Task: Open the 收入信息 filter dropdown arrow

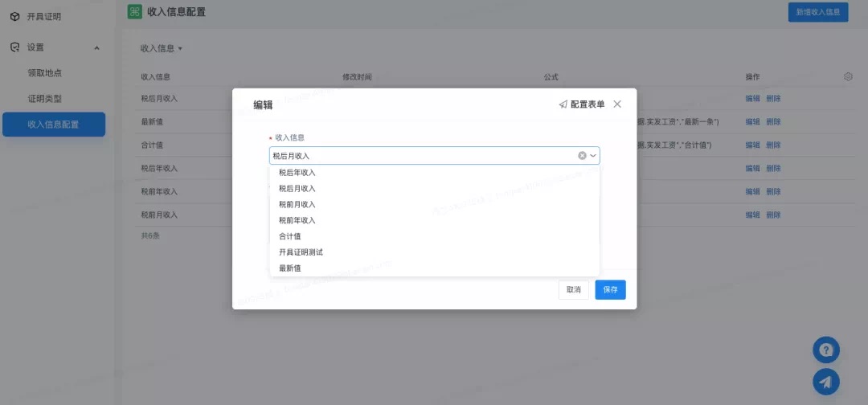Action: pyautogui.click(x=180, y=49)
